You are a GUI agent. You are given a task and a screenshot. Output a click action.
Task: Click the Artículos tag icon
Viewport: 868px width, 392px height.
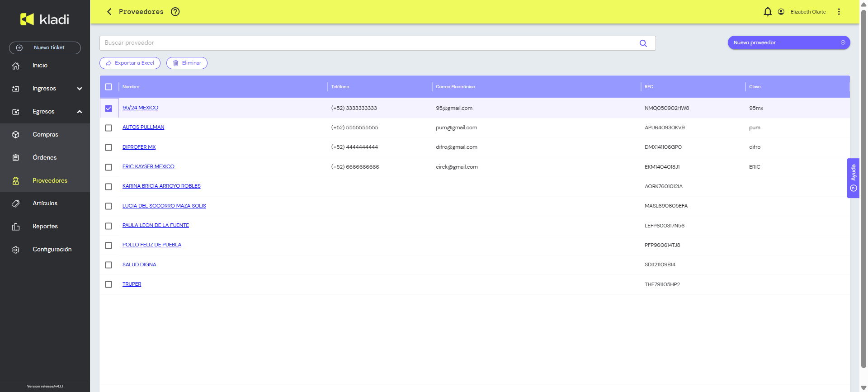[x=16, y=203]
